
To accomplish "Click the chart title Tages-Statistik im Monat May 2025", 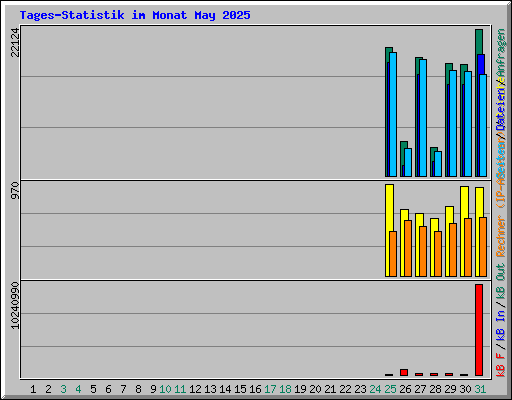I will 135,15.
